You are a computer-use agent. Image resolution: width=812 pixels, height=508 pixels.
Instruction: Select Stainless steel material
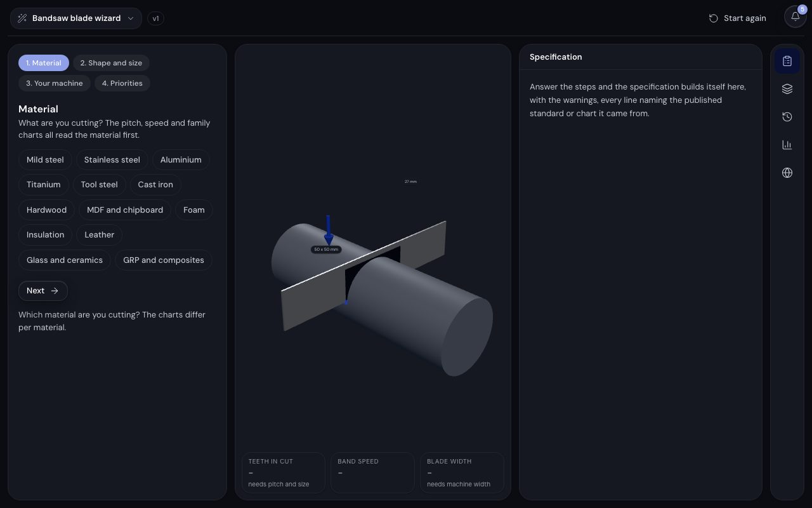coord(112,160)
